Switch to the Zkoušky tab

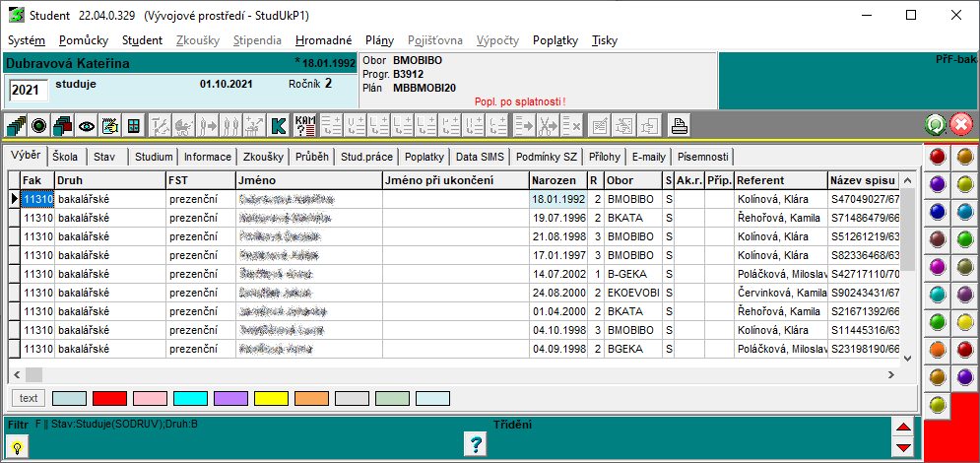pos(263,157)
